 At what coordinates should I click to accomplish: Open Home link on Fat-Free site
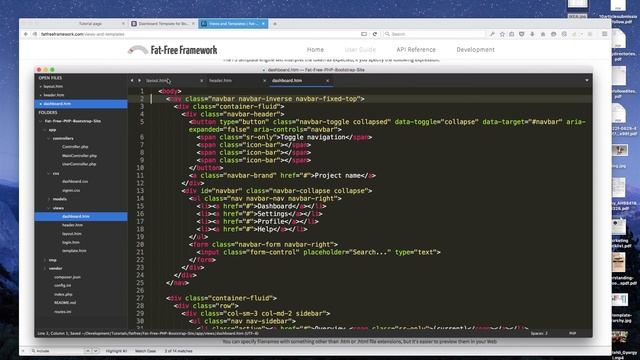click(315, 49)
